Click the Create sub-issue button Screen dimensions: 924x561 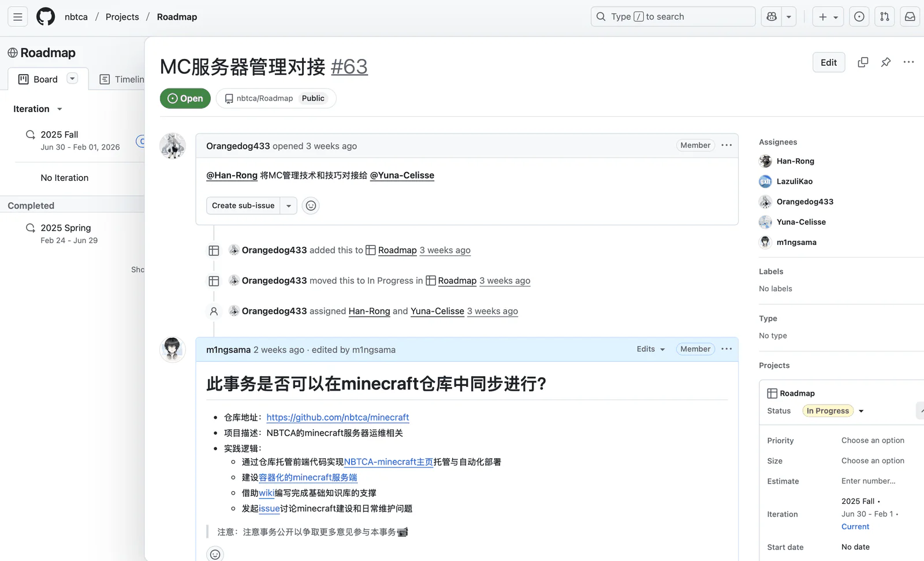tap(243, 206)
